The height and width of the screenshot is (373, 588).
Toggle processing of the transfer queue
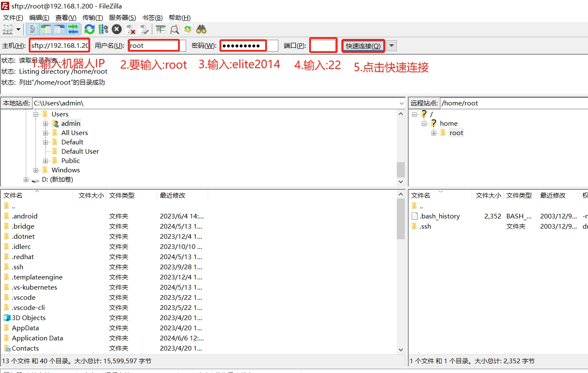103,29
